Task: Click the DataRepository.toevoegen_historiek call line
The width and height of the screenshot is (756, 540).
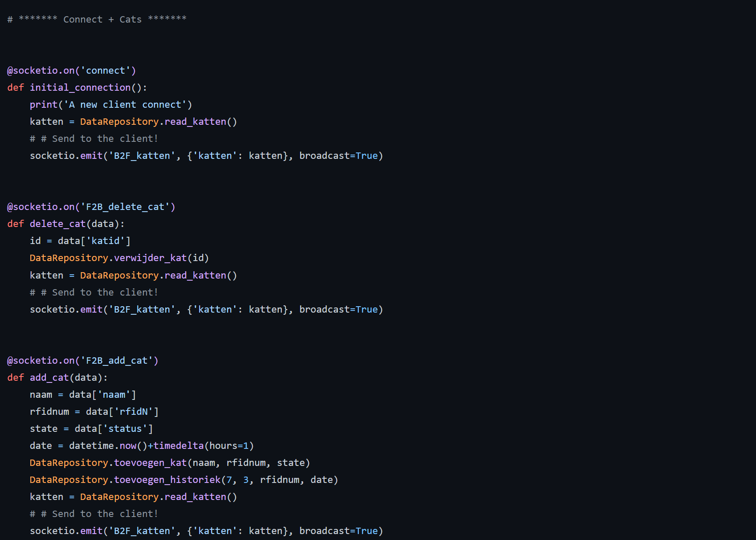Action: [x=184, y=480]
